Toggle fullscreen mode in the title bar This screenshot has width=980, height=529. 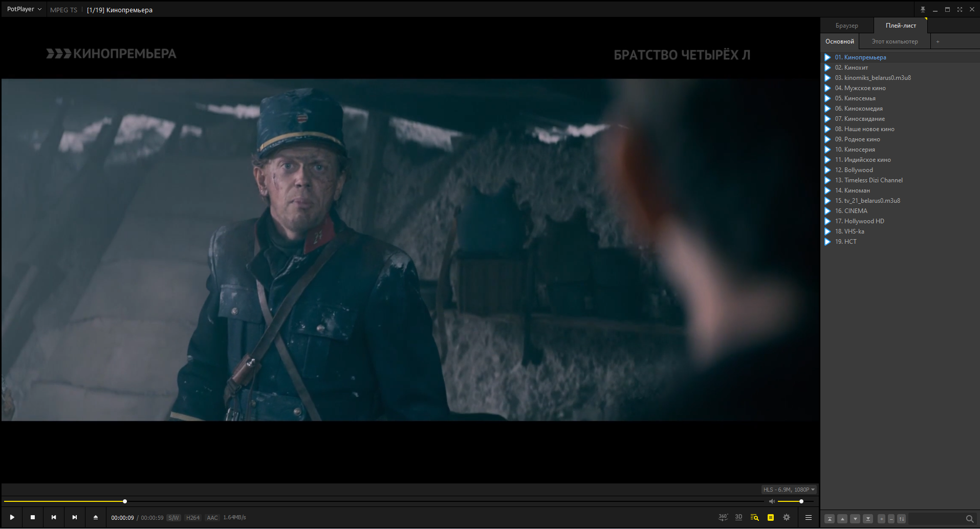click(960, 9)
